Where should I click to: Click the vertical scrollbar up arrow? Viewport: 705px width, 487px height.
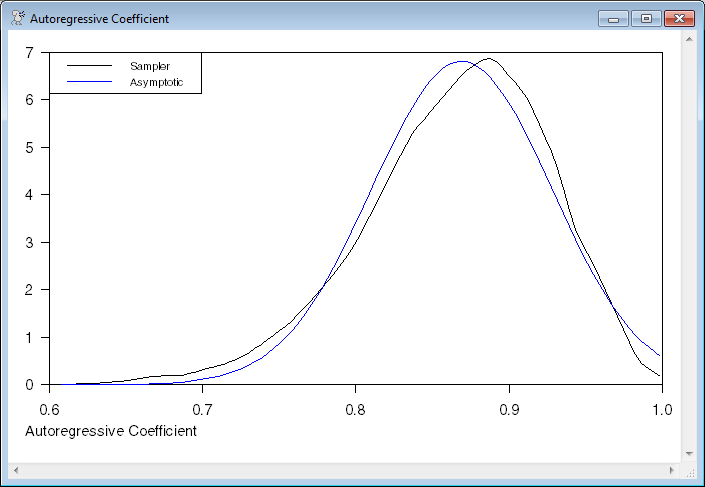tap(689, 38)
